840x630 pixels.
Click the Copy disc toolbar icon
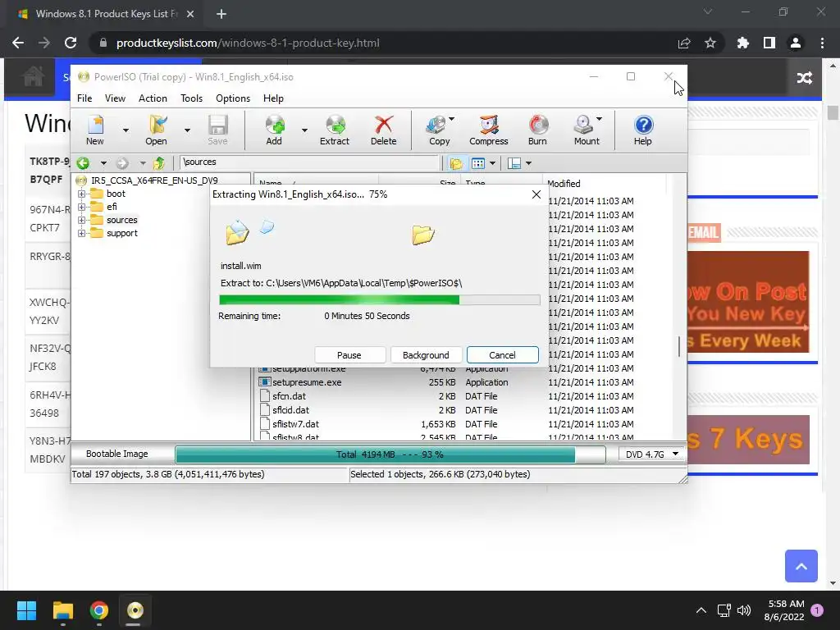[x=438, y=130]
